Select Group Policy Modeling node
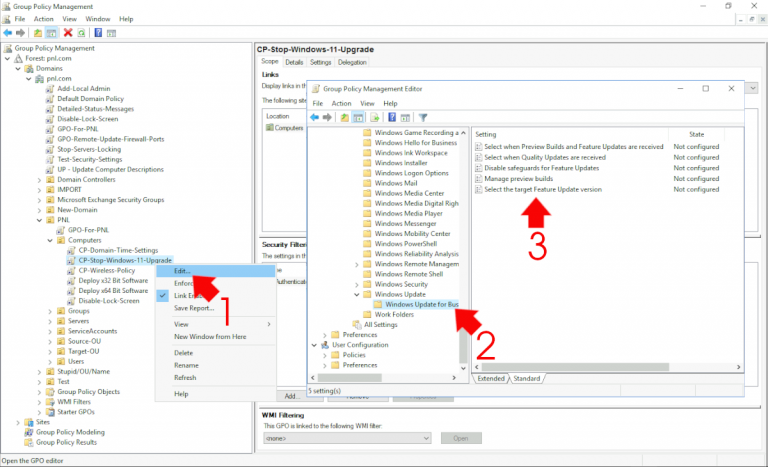The width and height of the screenshot is (768, 467). 70,432
